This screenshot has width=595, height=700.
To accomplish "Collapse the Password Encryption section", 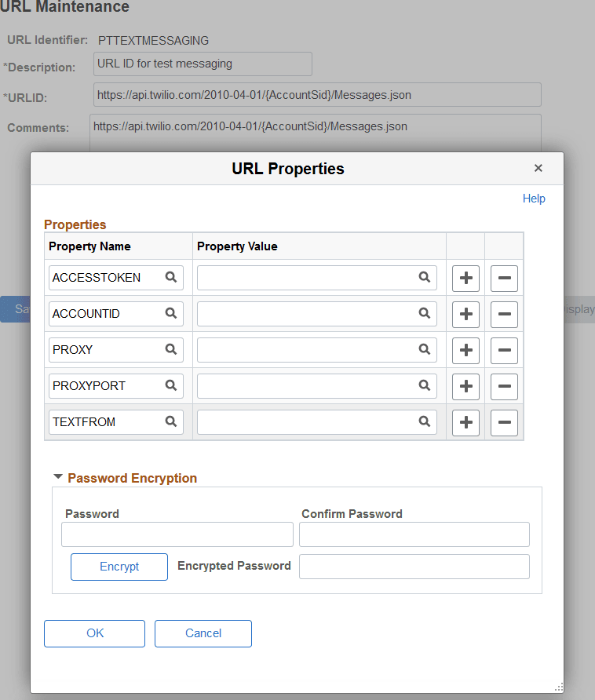I will click(x=58, y=476).
